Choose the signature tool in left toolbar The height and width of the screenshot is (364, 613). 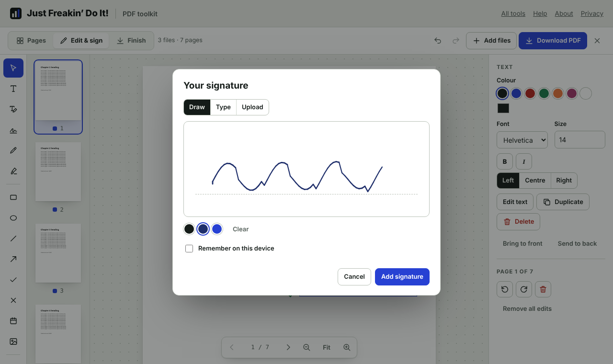pos(13,130)
